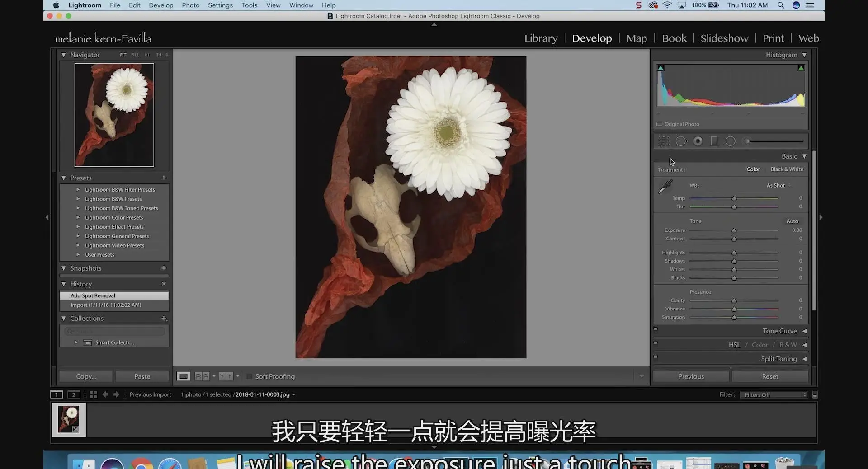Select Color treatment
Viewport: 868px width, 469px height.
click(x=753, y=169)
